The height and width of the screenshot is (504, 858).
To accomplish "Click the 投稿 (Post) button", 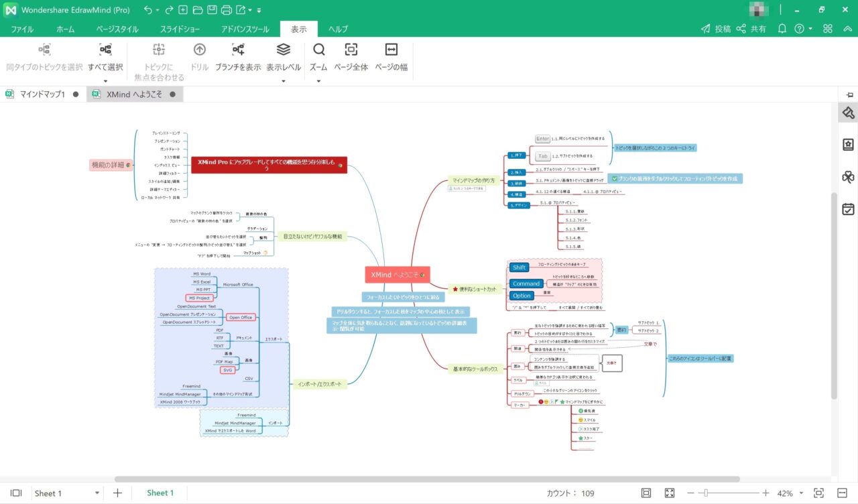I will [716, 29].
